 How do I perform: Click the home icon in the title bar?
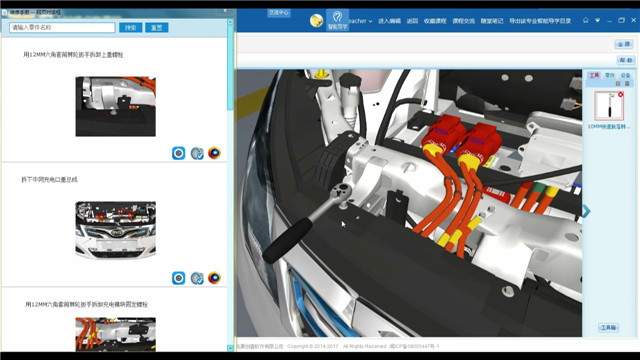(x=586, y=20)
